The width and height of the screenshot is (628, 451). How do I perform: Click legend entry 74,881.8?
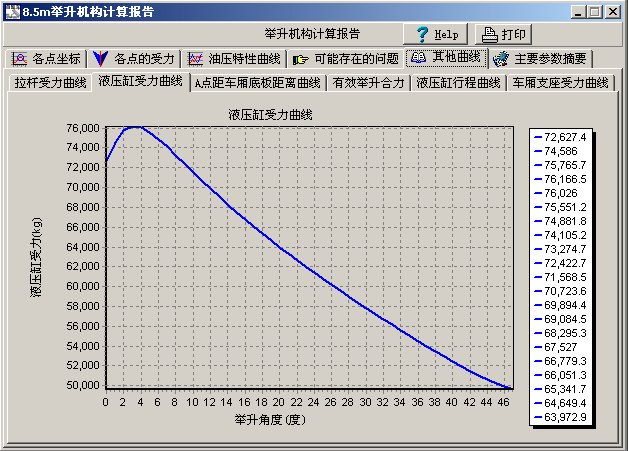click(x=560, y=221)
